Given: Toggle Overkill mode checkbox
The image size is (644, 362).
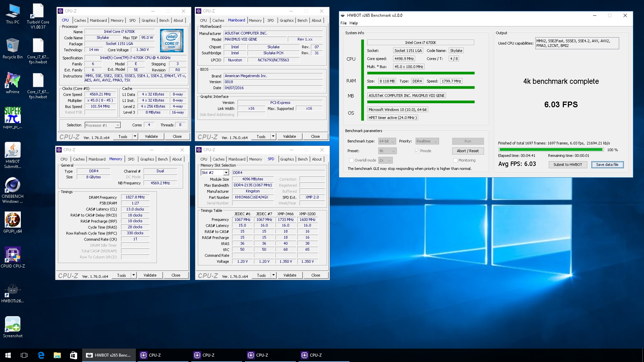Looking at the screenshot, I should 351,161.
